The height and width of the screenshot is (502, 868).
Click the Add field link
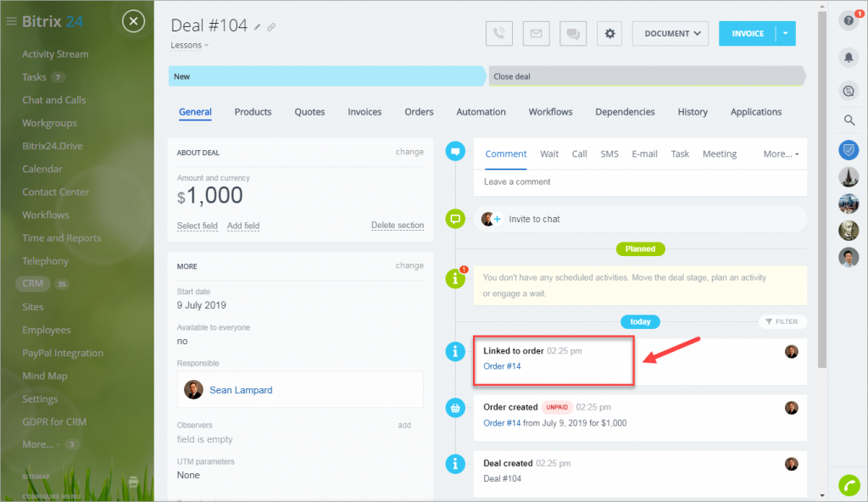[x=243, y=226]
